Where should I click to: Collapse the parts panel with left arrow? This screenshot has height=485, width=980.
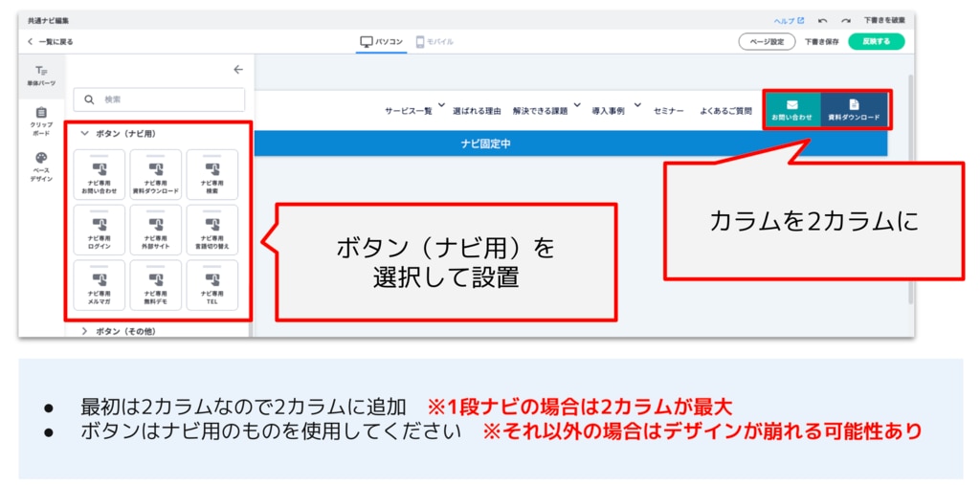coord(238,69)
